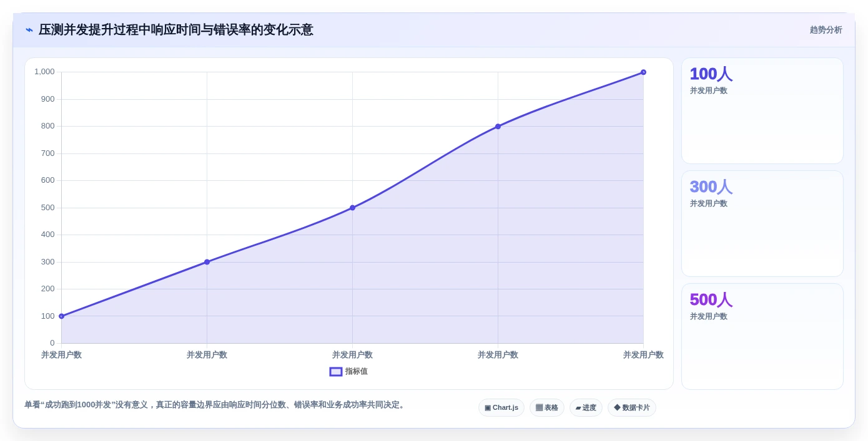Click the footnote text about 1000并发
Image resolution: width=868 pixels, height=441 pixels.
216,405
